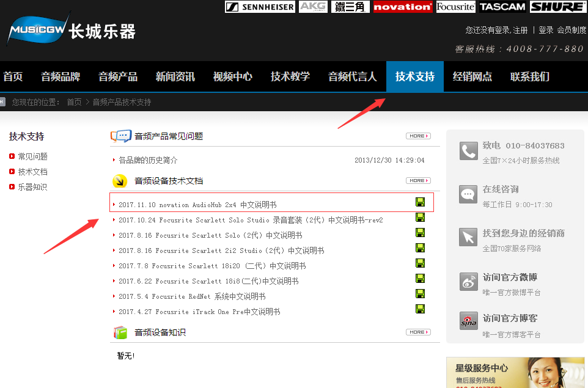Image resolution: width=588 pixels, height=388 pixels.
Task: Click save icon next to Focusrite RedNet manual
Action: (x=420, y=294)
